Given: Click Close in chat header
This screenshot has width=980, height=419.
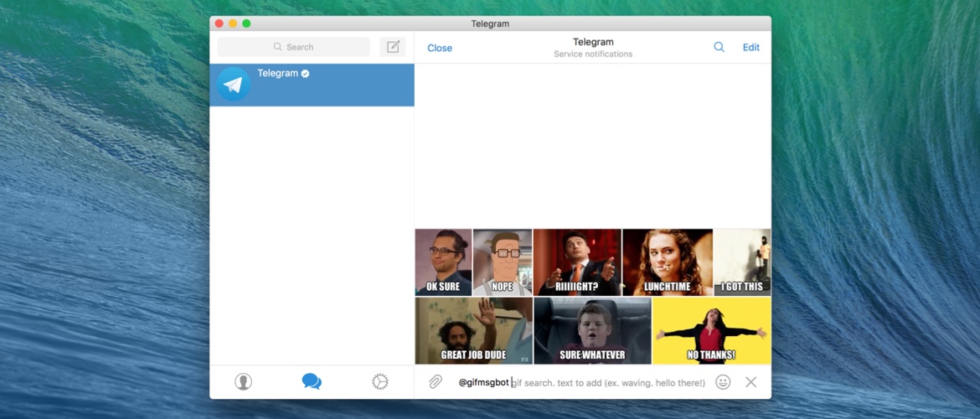Looking at the screenshot, I should (440, 48).
